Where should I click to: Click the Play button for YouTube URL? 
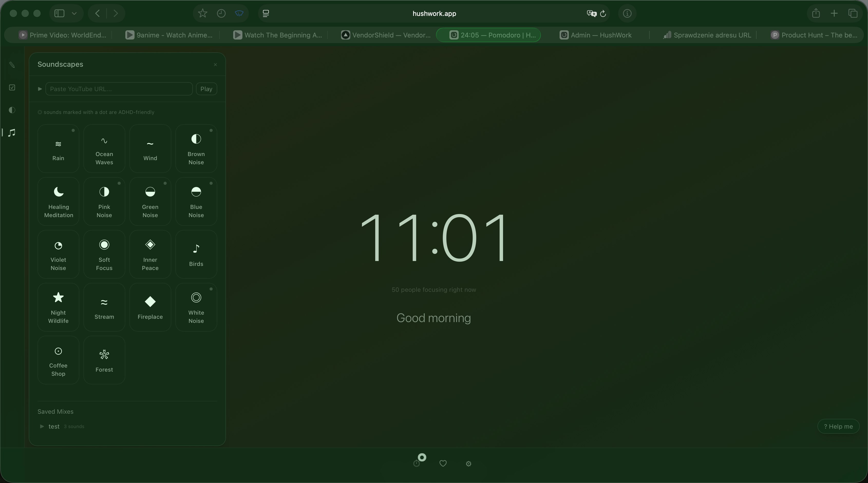click(x=206, y=89)
